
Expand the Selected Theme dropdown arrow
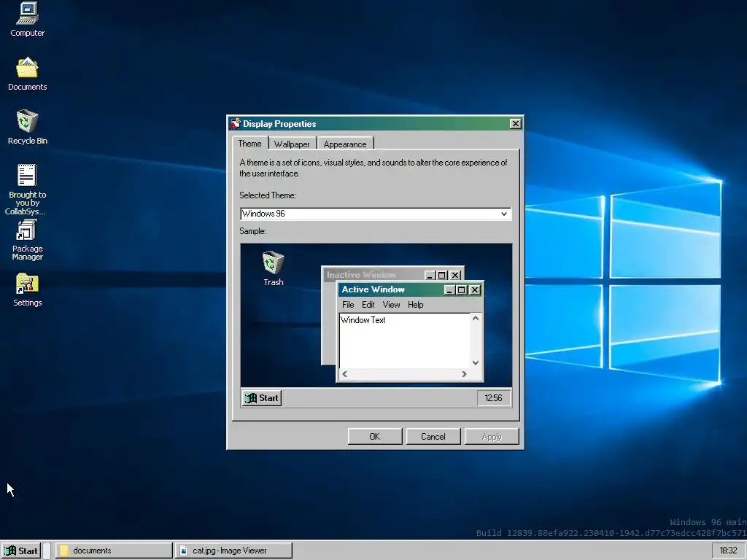(x=504, y=214)
